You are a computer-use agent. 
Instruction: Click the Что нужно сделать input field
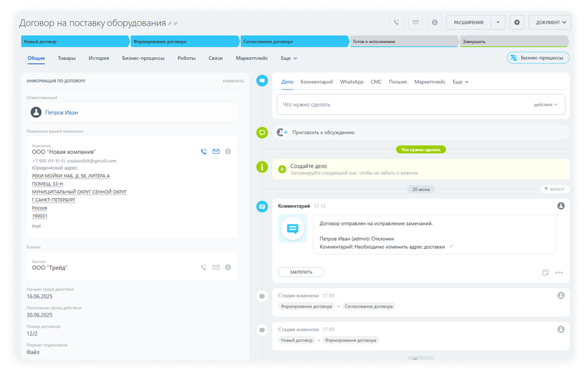[404, 105]
